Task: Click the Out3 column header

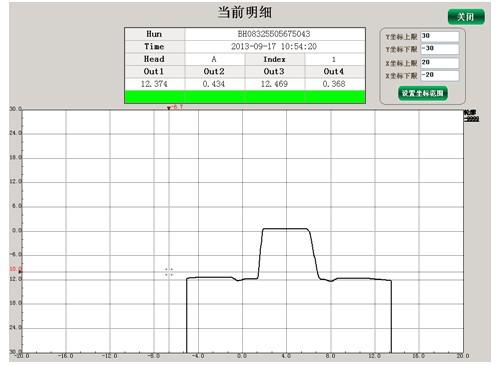Action: (274, 72)
